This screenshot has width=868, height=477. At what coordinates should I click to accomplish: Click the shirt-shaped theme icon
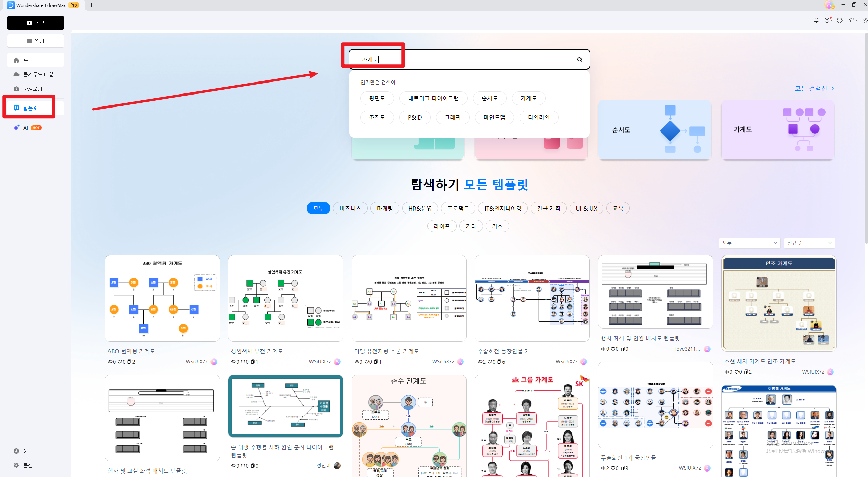click(852, 20)
